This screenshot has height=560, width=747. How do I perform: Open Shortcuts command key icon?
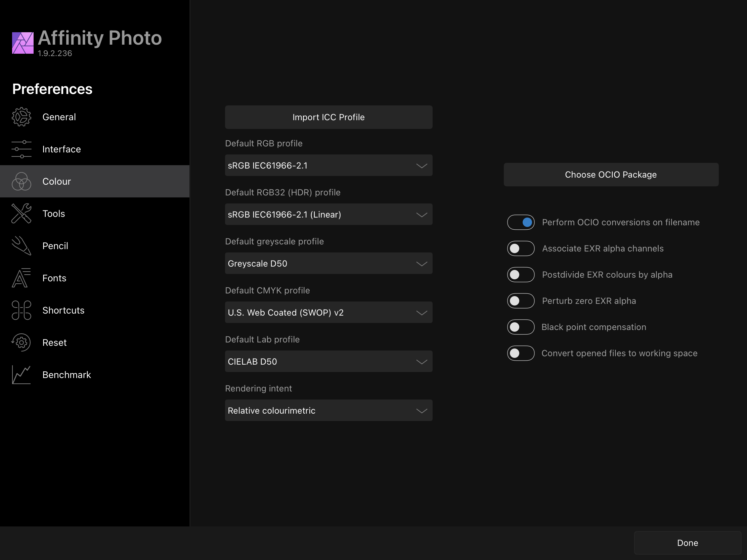point(21,310)
